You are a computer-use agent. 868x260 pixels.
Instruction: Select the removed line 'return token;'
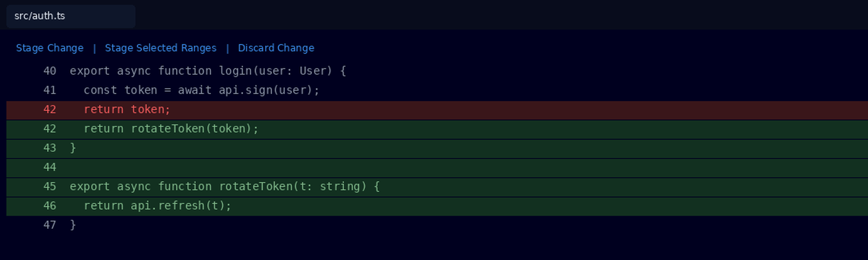click(x=437, y=110)
